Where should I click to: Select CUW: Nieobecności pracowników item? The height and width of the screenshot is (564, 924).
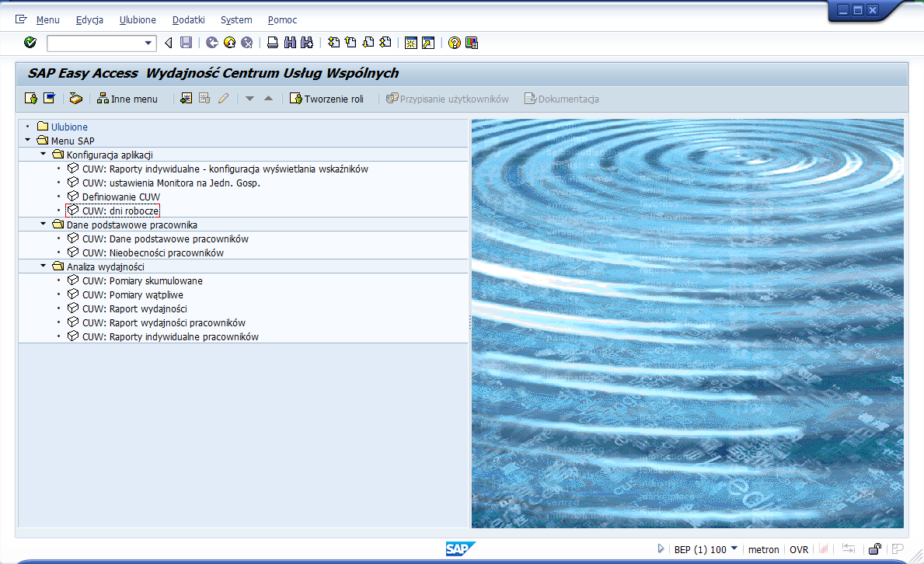pos(152,252)
